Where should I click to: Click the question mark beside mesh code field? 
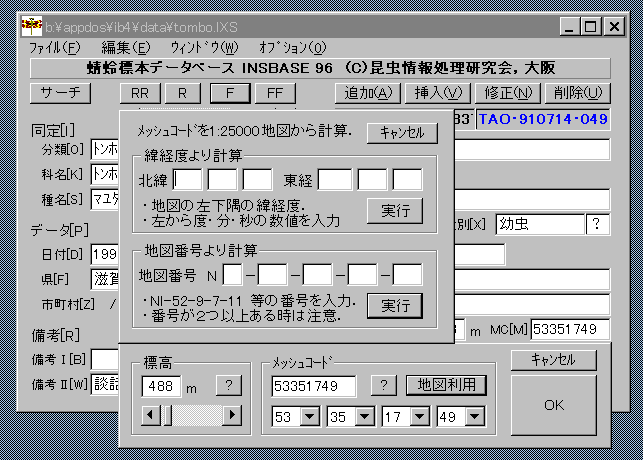click(383, 385)
